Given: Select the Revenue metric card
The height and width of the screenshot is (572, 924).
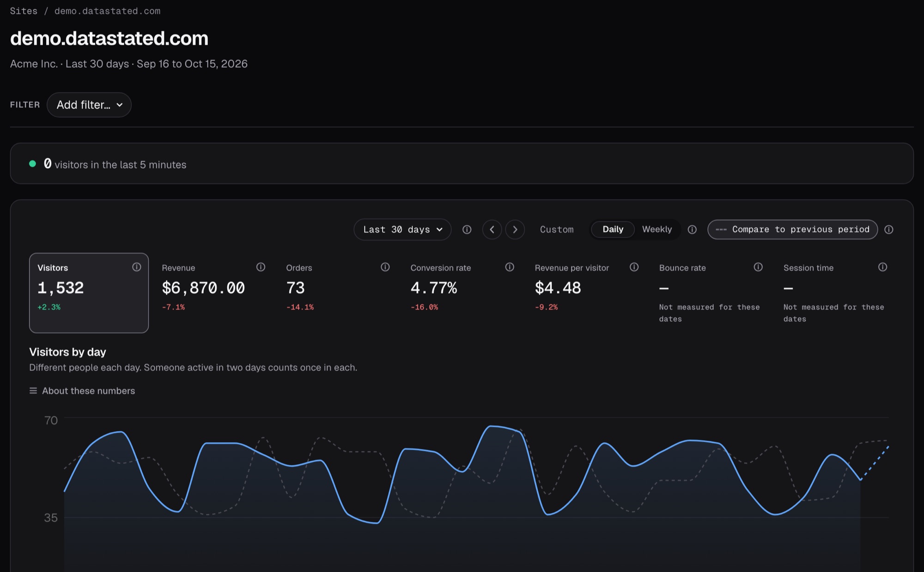Looking at the screenshot, I should pos(213,293).
